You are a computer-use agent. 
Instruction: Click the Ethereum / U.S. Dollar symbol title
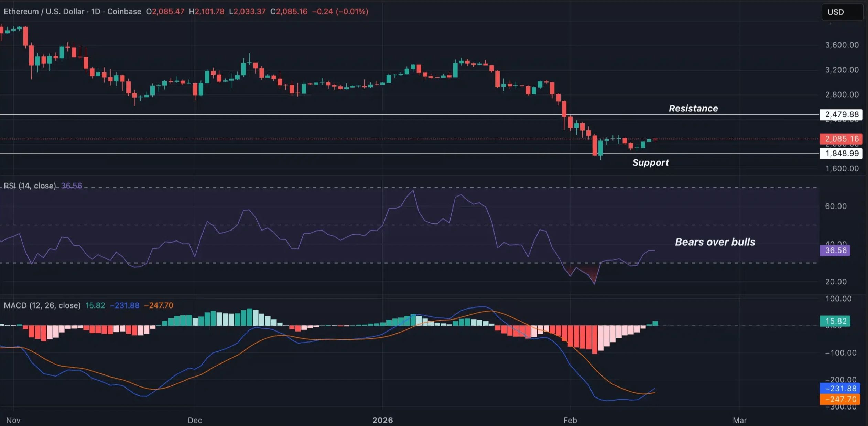[x=44, y=12]
